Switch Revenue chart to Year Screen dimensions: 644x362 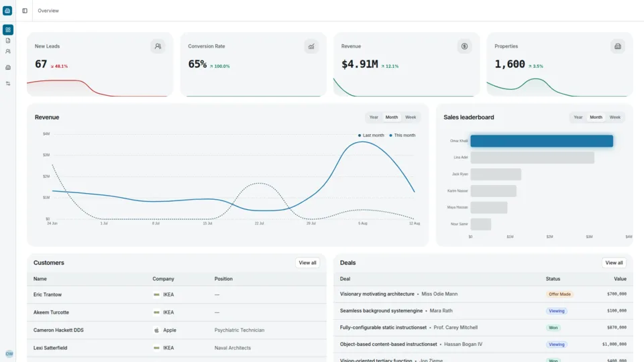(x=374, y=117)
